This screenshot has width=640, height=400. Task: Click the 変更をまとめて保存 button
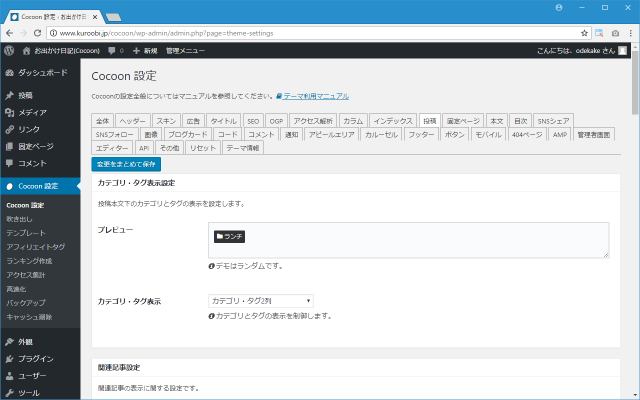coord(125,163)
